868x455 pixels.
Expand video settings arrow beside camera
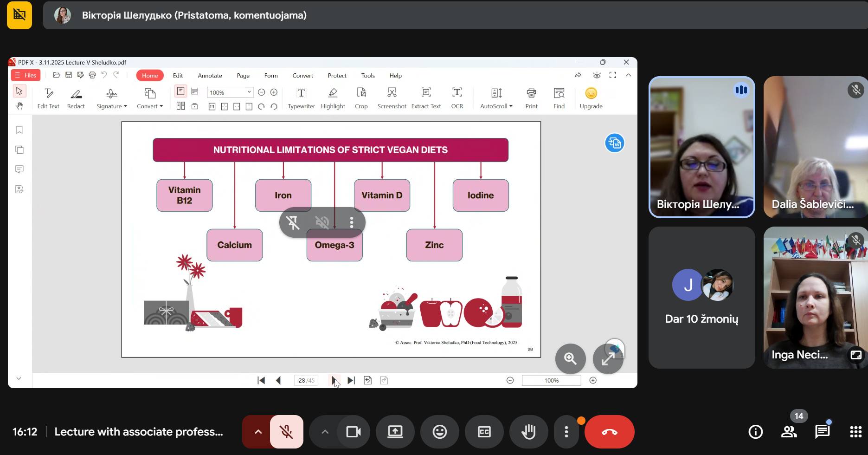click(325, 432)
